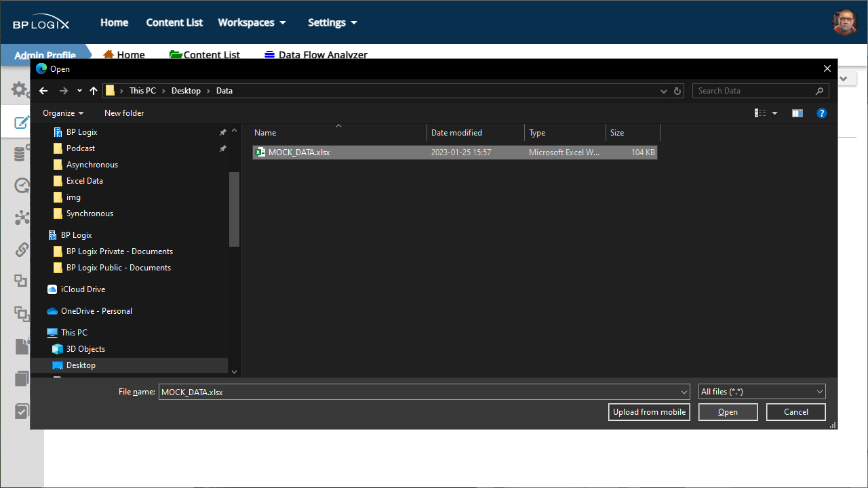Select BP Logix Private - Documents

(x=119, y=251)
